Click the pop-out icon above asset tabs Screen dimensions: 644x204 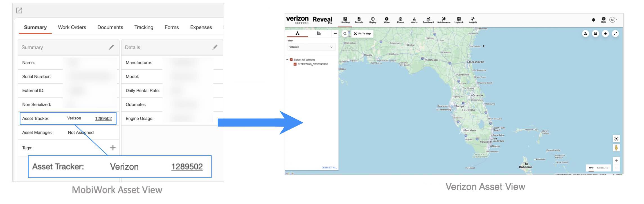19,10
